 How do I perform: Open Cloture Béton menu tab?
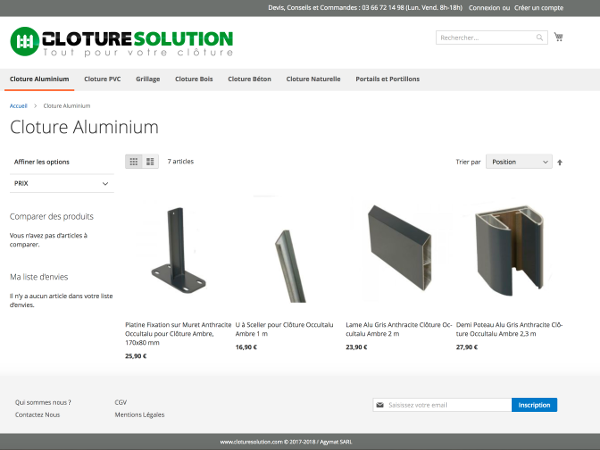(x=249, y=79)
